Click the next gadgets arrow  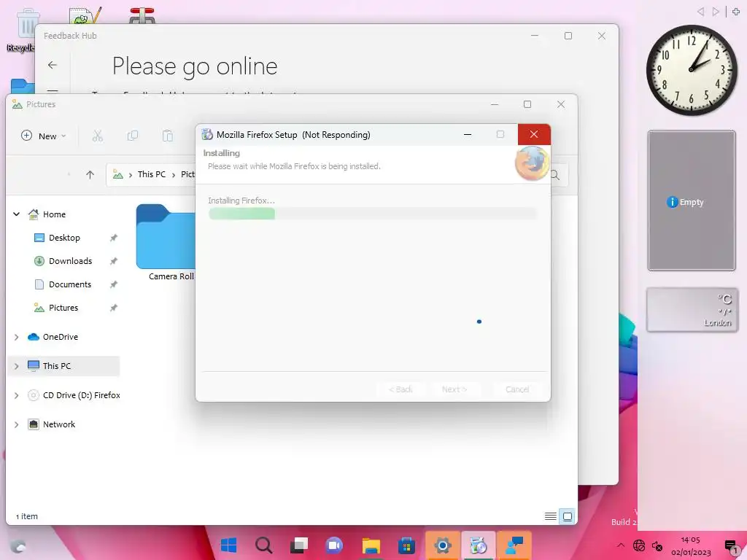[x=715, y=12]
